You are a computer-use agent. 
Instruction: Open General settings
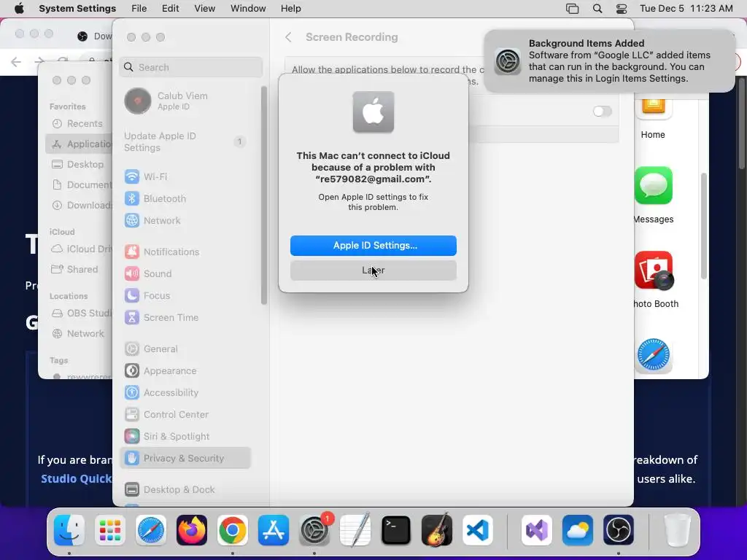[x=186, y=349]
